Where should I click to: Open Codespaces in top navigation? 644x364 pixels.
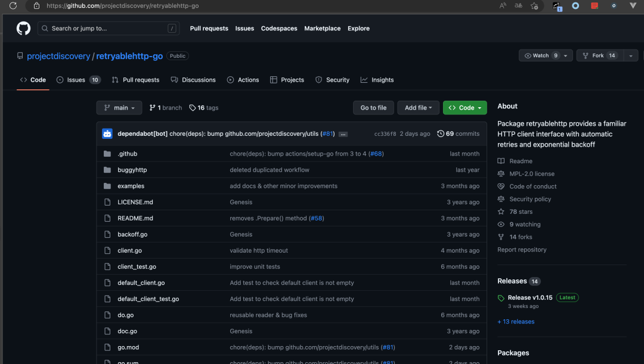click(279, 29)
